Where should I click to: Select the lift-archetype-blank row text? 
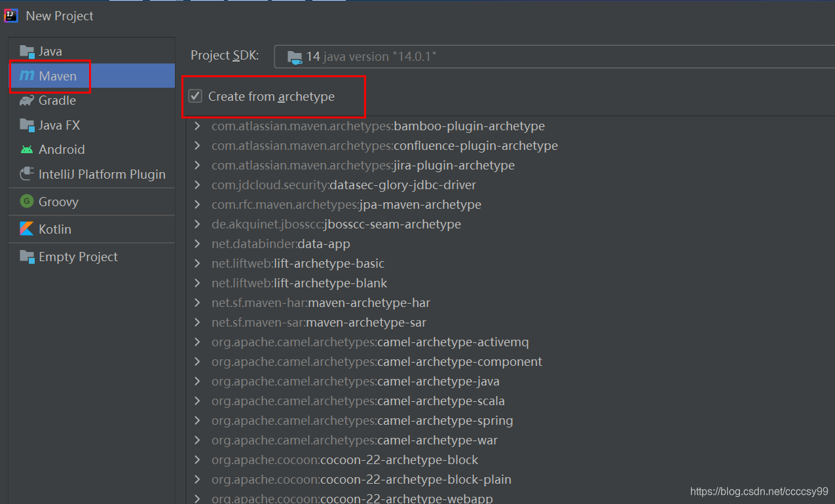pos(299,283)
